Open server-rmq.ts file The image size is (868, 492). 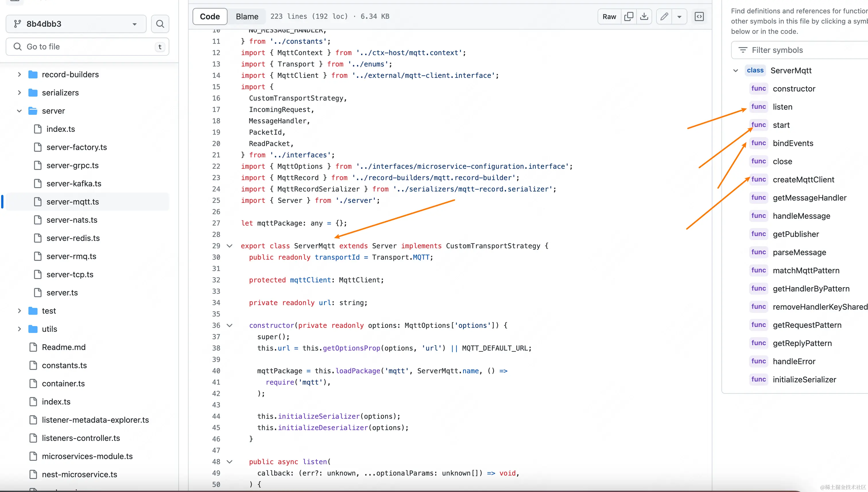point(71,256)
